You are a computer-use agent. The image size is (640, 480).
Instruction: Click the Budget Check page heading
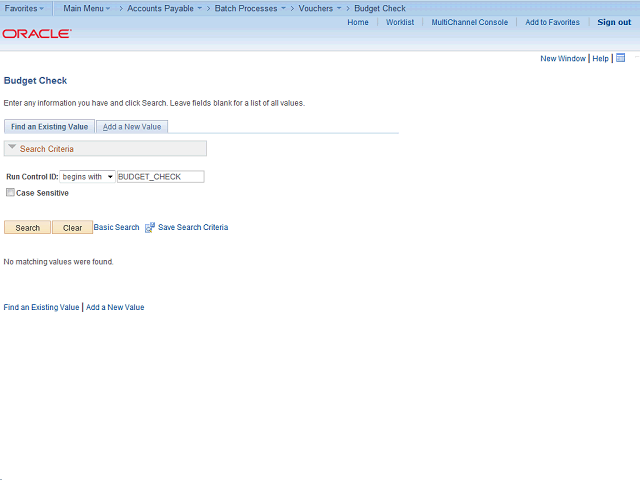tap(35, 81)
